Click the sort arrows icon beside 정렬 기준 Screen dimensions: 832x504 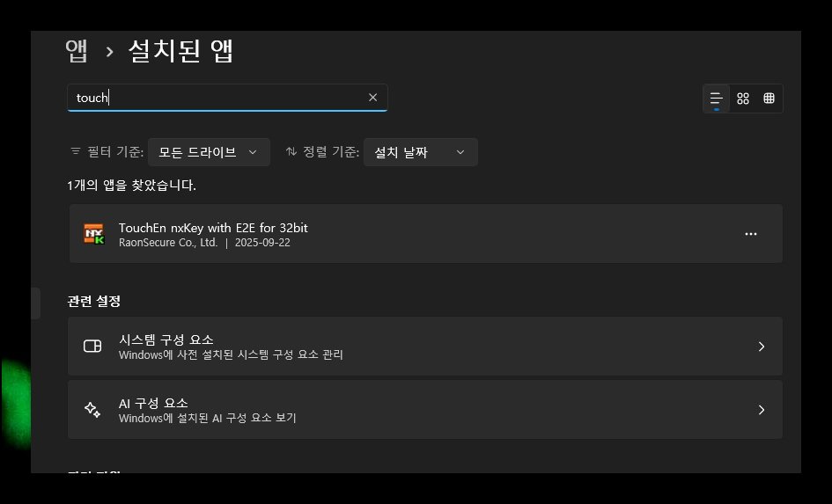point(291,151)
